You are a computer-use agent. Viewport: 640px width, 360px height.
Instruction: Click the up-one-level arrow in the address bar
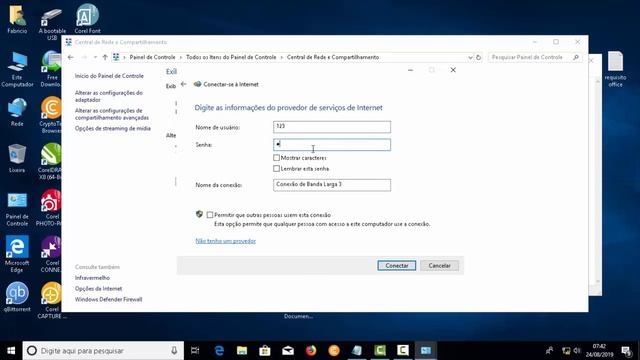tap(105, 57)
